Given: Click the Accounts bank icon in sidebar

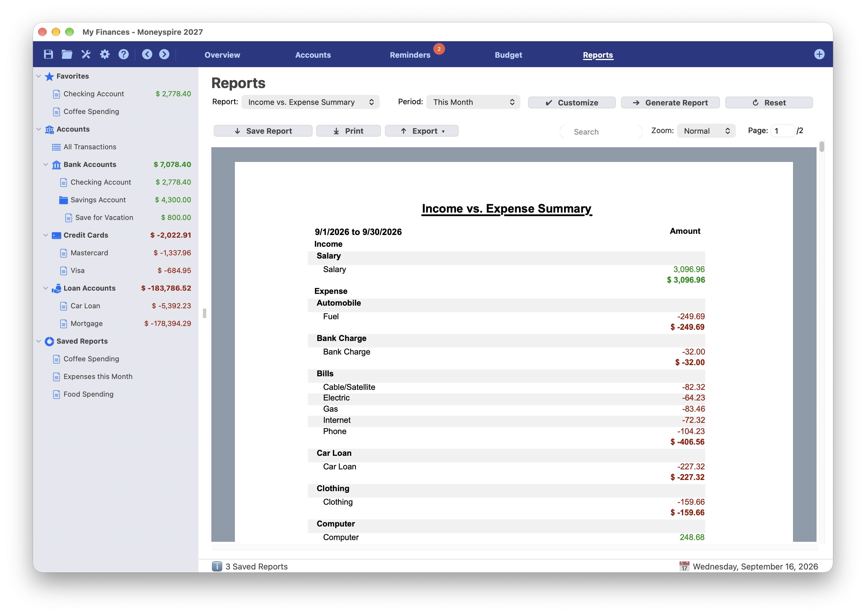Looking at the screenshot, I should [49, 129].
